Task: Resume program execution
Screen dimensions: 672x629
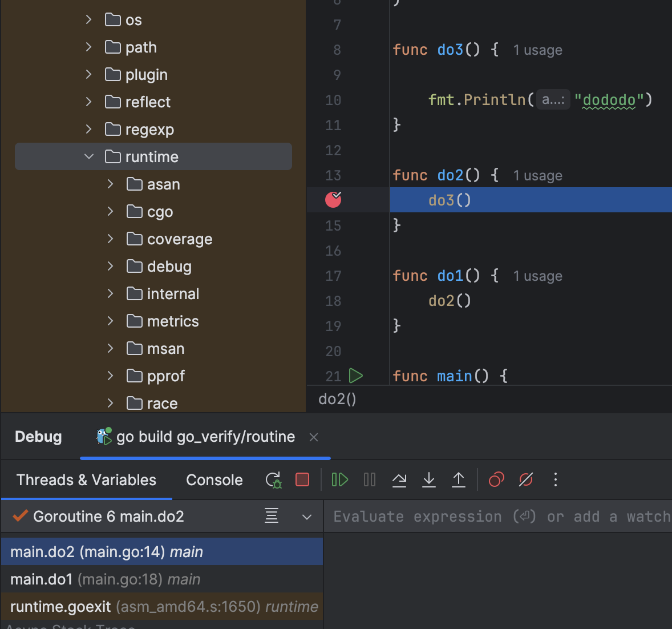Action: [x=340, y=479]
